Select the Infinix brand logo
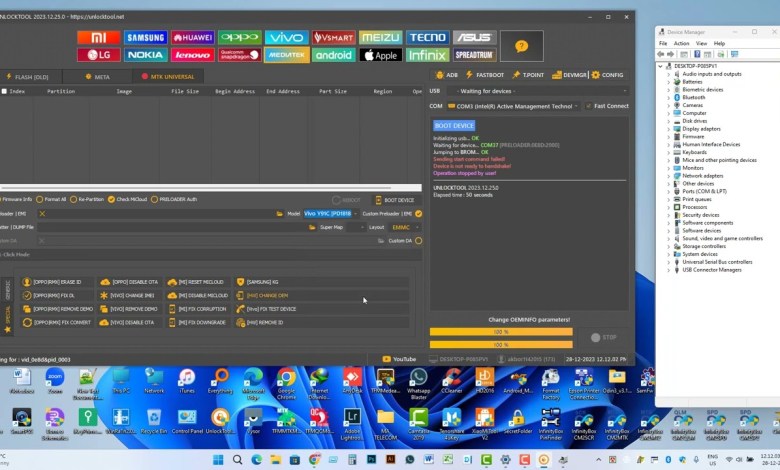This screenshot has height=470, width=780. click(427, 55)
